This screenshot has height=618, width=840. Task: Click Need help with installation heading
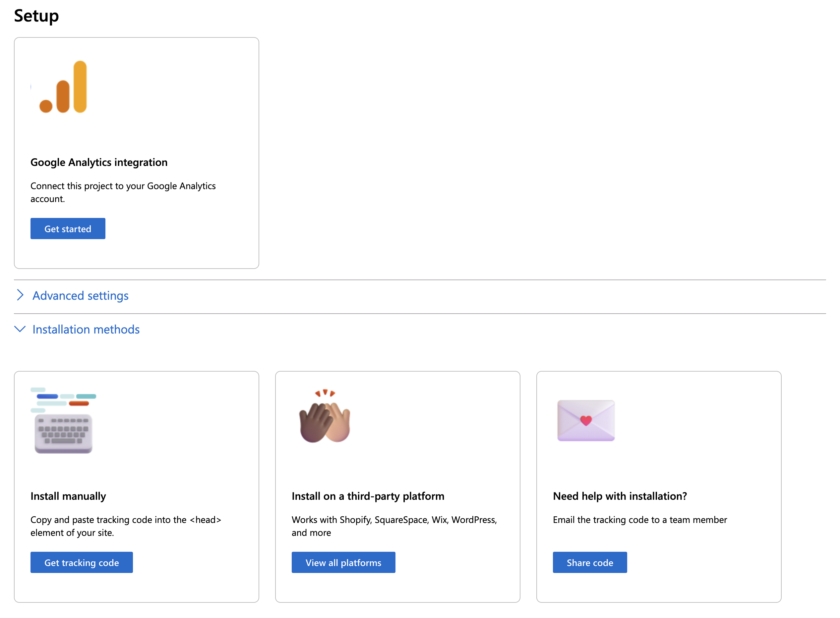[620, 496]
